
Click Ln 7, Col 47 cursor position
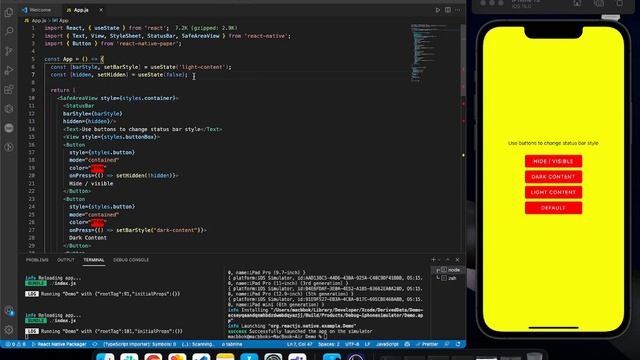300,344
